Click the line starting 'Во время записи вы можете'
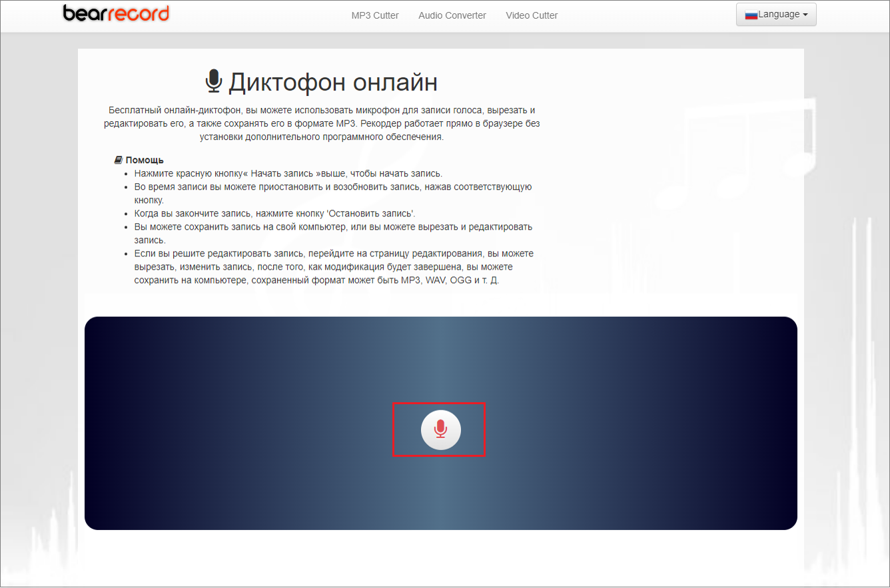 coord(333,193)
